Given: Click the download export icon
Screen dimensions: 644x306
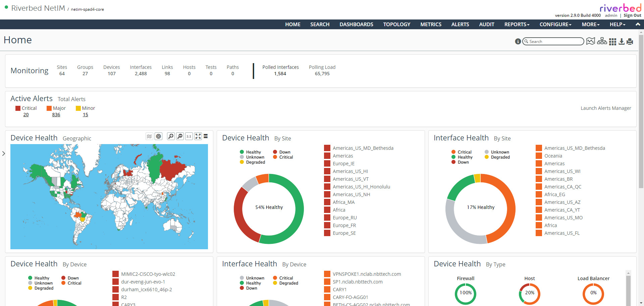Looking at the screenshot, I should point(622,42).
